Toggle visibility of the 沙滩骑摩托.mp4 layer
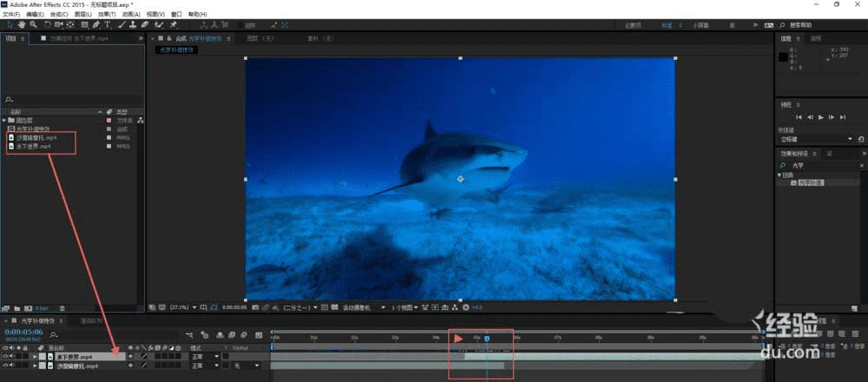This screenshot has width=868, height=382. 6,366
